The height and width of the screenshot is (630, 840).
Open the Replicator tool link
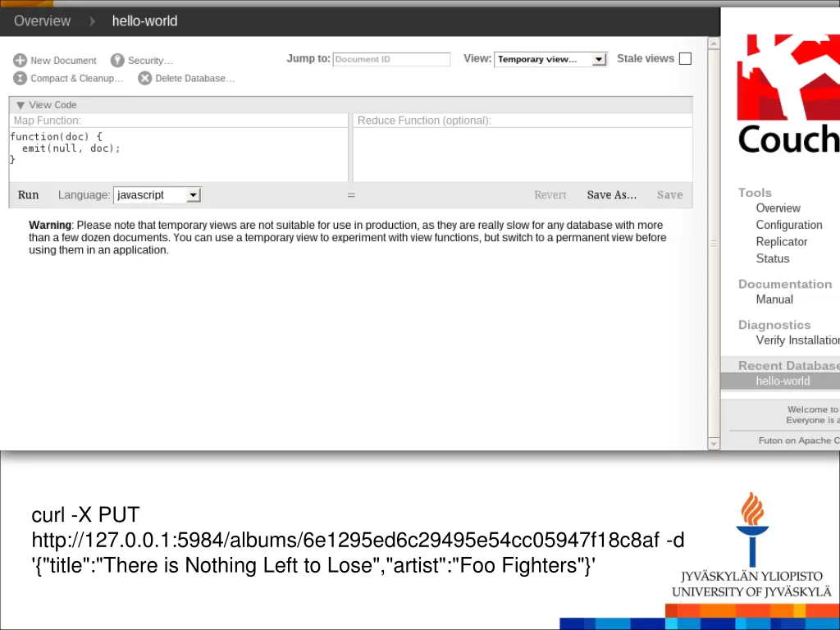tap(781, 242)
